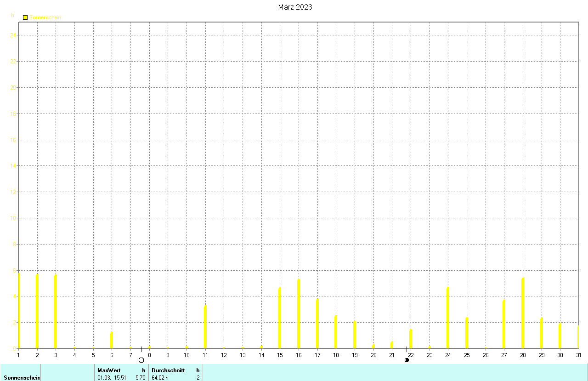Click x-axis day label 10

[187, 355]
